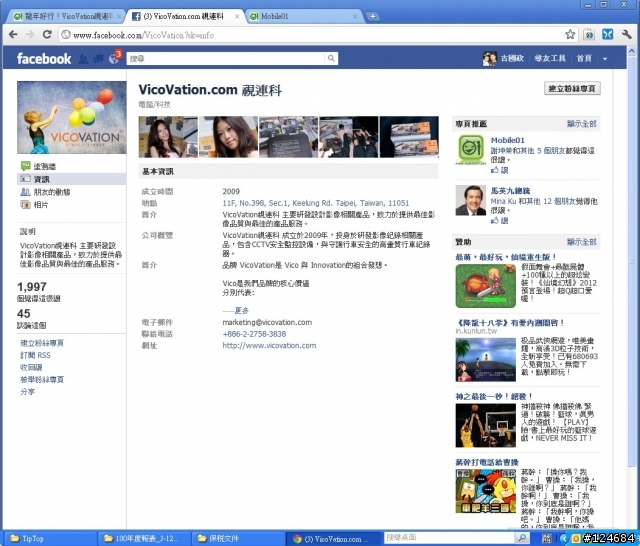Switch to the first browser tab
The image size is (640, 546).
click(x=67, y=16)
